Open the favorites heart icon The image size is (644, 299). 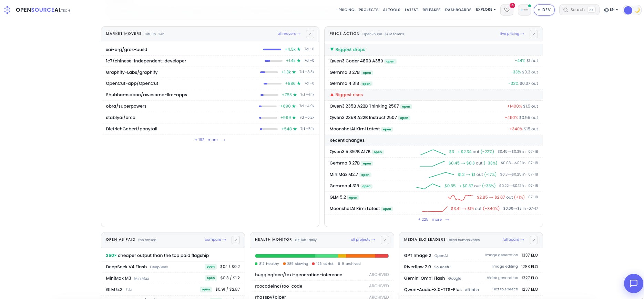pyautogui.click(x=507, y=10)
